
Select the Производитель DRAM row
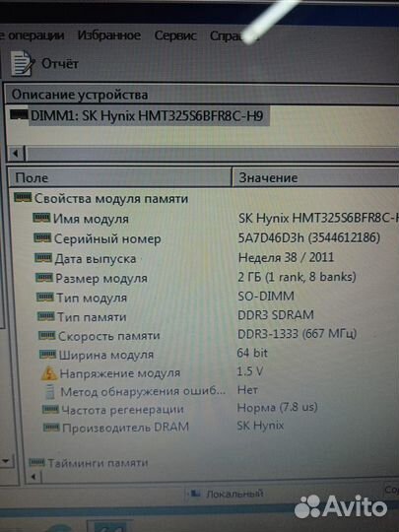125,428
